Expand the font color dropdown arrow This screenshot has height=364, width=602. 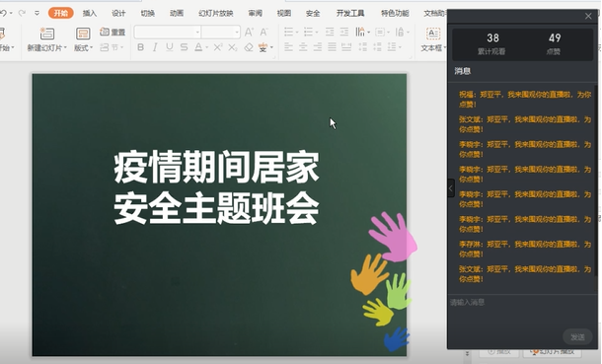206,47
